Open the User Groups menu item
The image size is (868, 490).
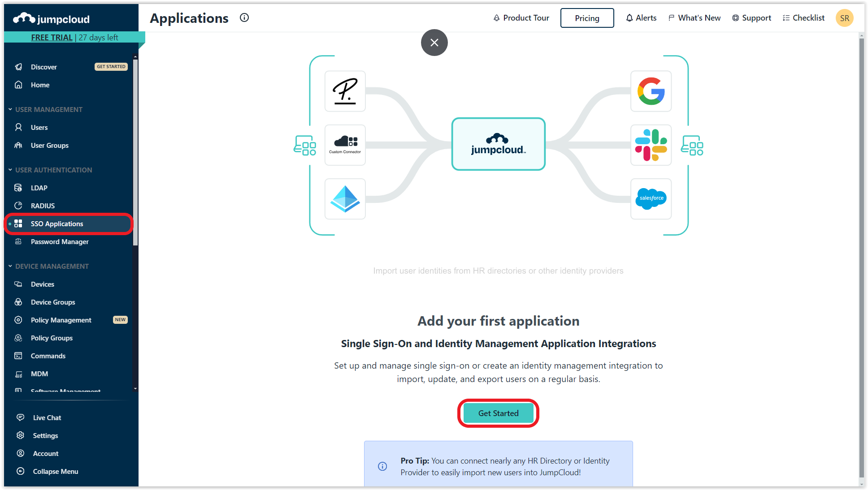pos(68,145)
